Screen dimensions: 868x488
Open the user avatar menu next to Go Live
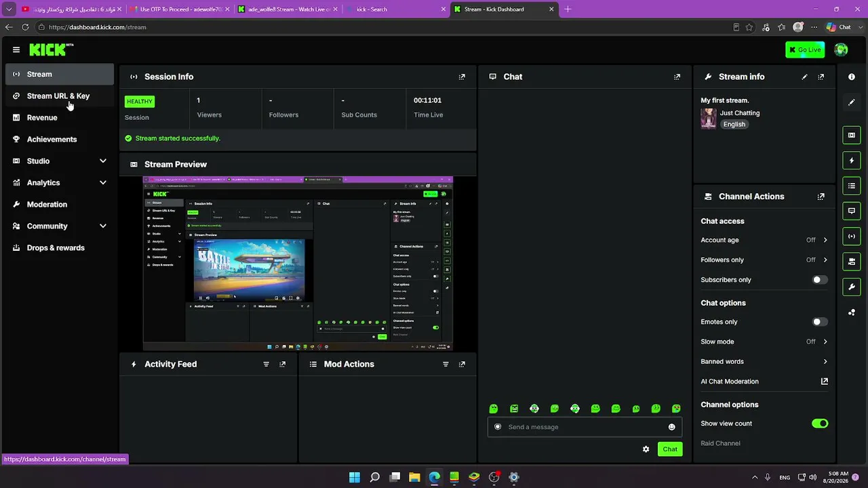pos(841,49)
